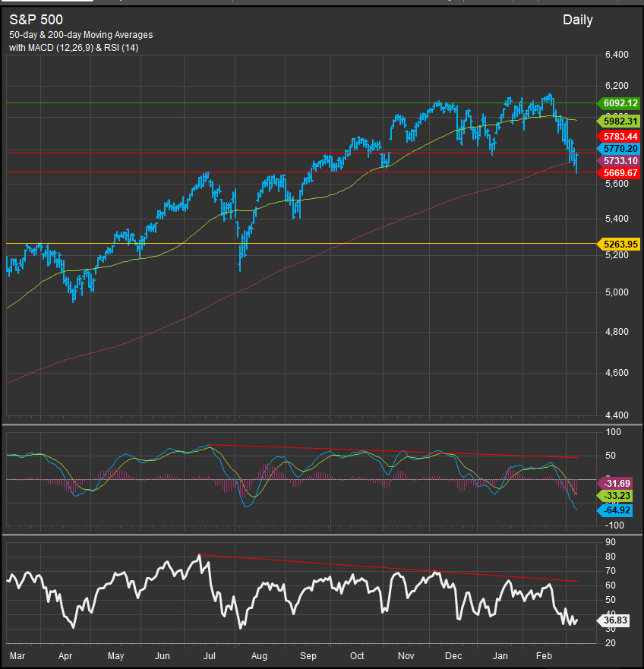Click the 6,200 price axis label

(617, 86)
